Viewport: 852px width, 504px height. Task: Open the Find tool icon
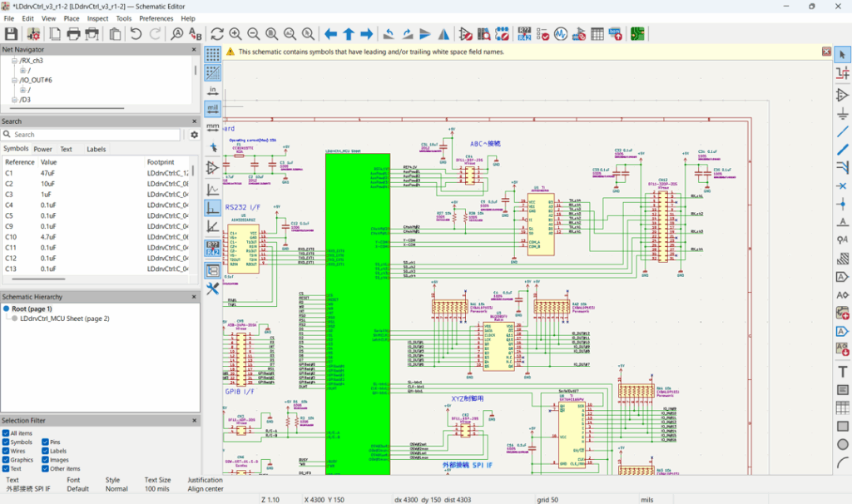[176, 33]
